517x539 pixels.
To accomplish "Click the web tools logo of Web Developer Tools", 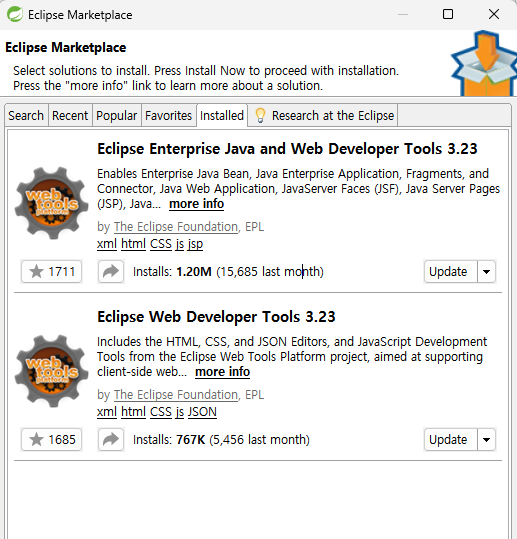I will (52, 371).
